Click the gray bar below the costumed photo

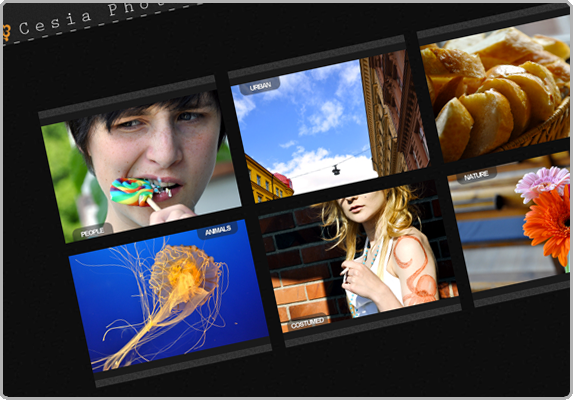(373, 325)
